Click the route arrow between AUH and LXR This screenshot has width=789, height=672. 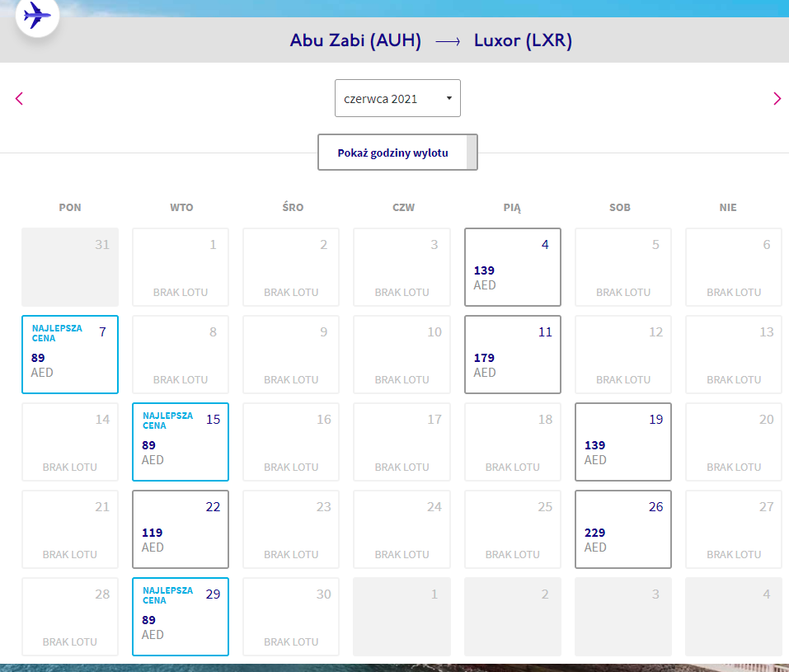[x=448, y=42]
